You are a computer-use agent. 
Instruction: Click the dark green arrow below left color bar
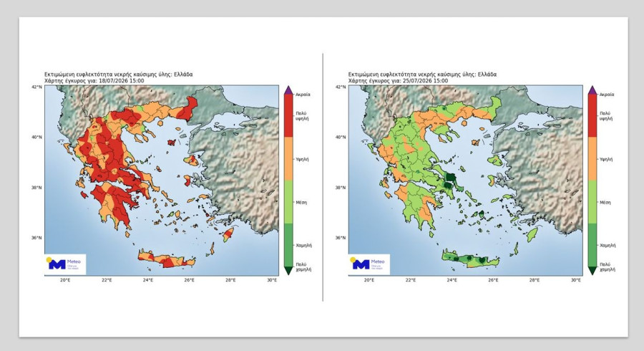(288, 271)
